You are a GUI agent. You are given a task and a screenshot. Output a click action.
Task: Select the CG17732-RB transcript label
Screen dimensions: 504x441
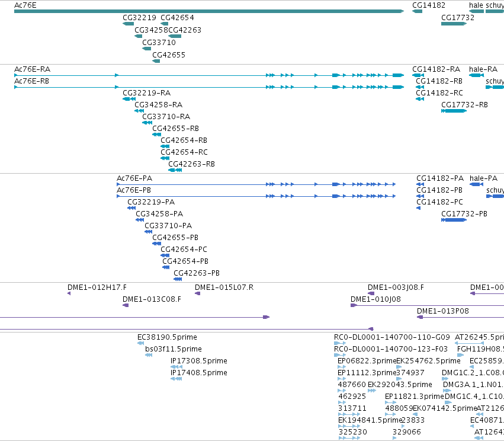[x=464, y=105]
